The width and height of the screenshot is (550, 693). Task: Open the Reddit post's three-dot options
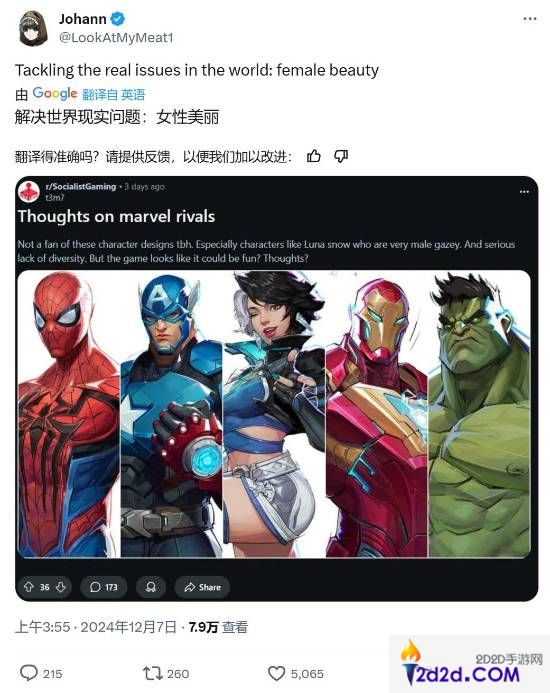(x=524, y=192)
